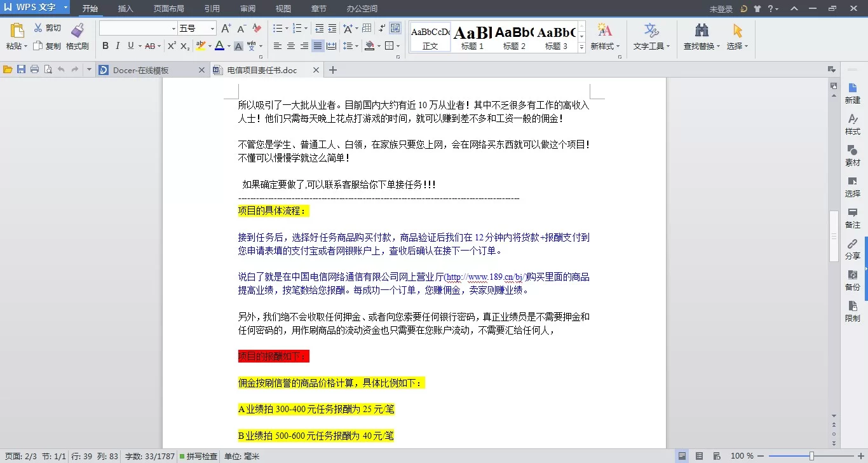Toggle Bold formatting
Viewport: 868px width, 463px height.
105,46
